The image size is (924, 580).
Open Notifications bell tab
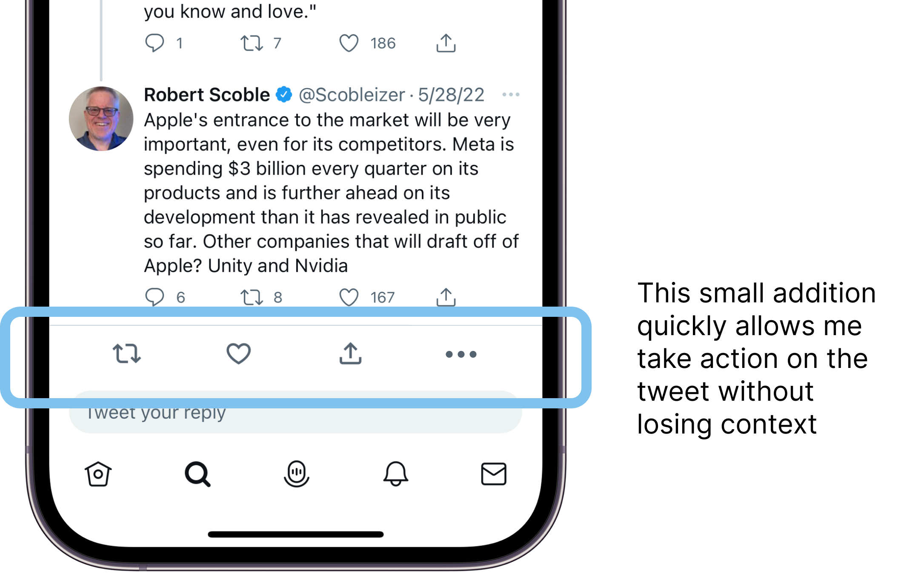(x=396, y=474)
